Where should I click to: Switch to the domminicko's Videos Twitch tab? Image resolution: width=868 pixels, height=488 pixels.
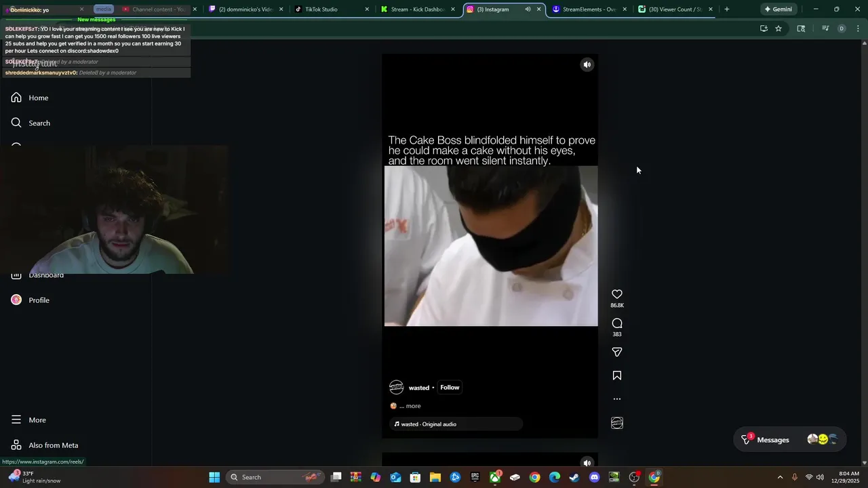click(245, 9)
